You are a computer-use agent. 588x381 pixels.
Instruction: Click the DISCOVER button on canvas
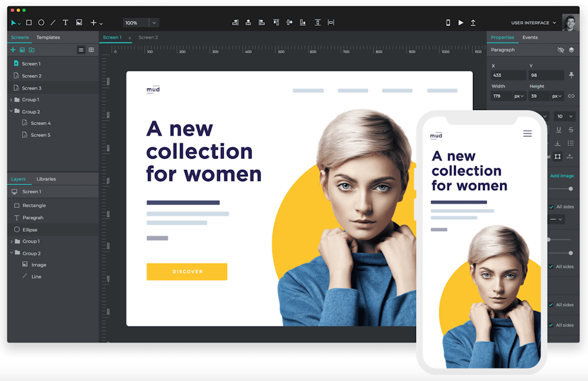pyautogui.click(x=187, y=272)
